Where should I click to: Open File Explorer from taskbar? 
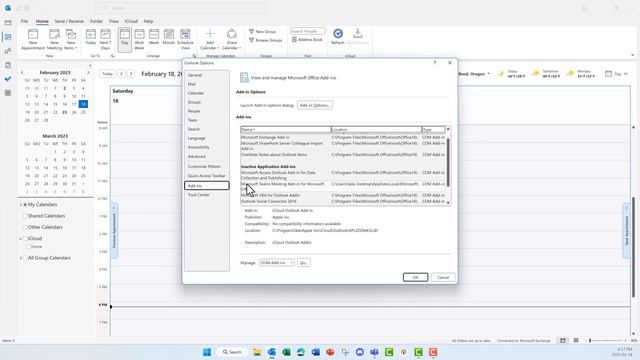point(257,352)
